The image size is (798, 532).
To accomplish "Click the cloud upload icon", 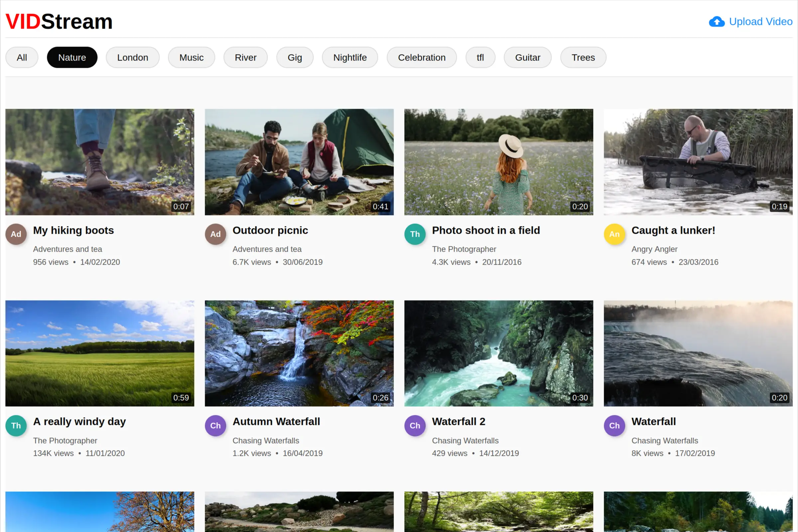I will [x=716, y=22].
